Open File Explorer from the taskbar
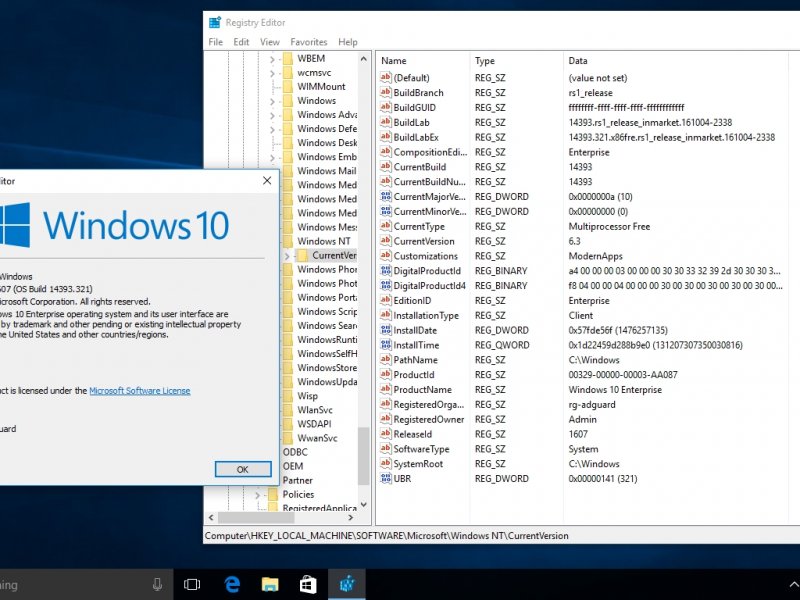The image size is (800, 600). click(x=270, y=584)
